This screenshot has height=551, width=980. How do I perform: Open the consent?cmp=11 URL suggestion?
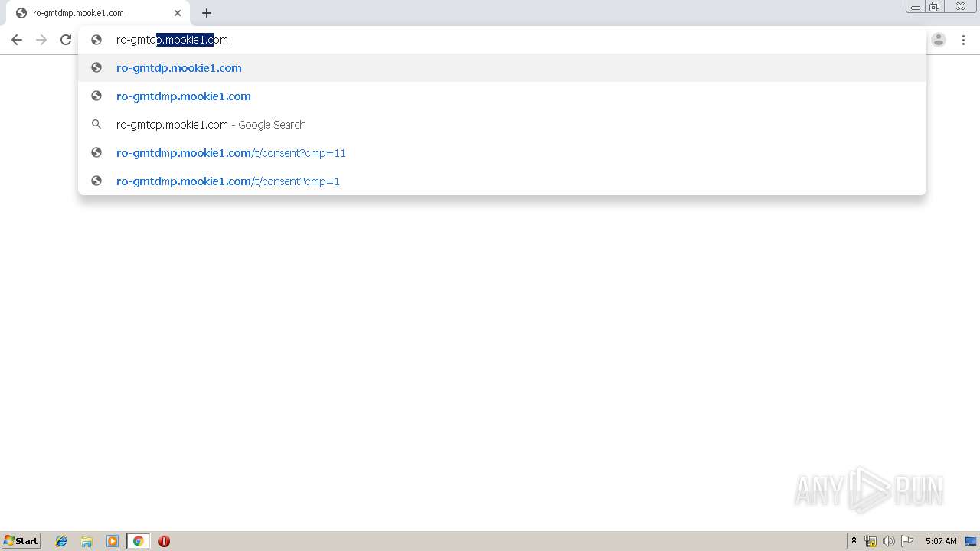(502, 153)
